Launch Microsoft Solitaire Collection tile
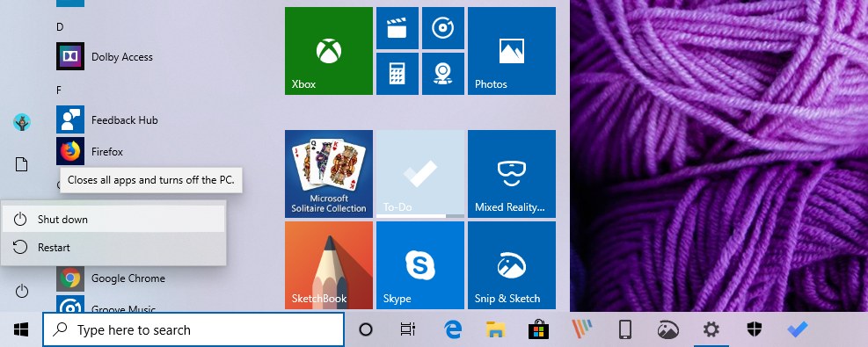The width and height of the screenshot is (868, 347). (329, 174)
